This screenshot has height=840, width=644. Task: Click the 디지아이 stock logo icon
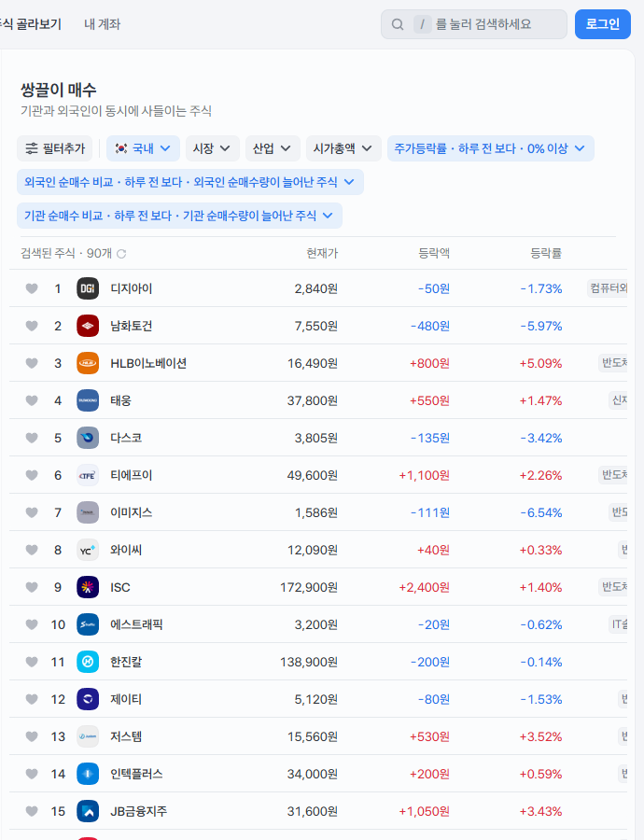click(88, 288)
